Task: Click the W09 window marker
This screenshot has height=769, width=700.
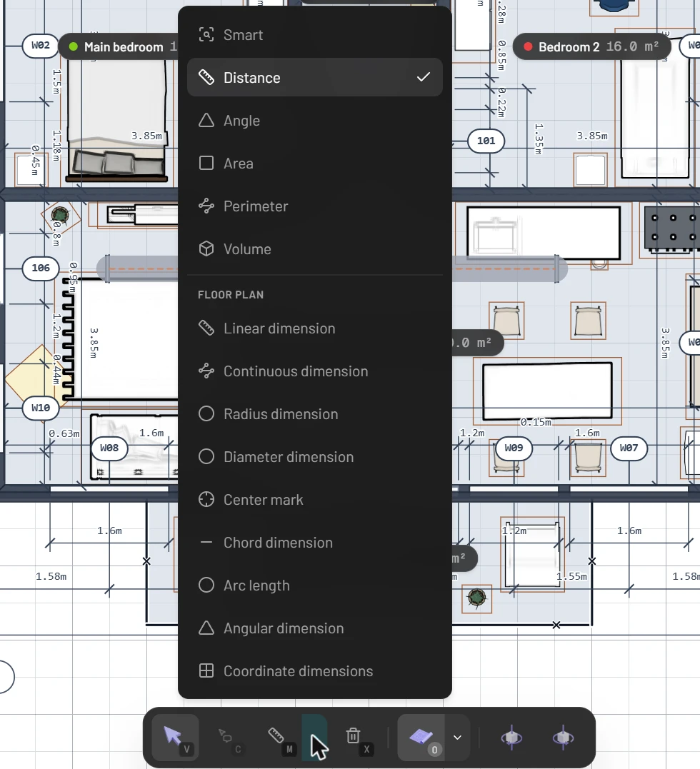Action: pos(514,448)
